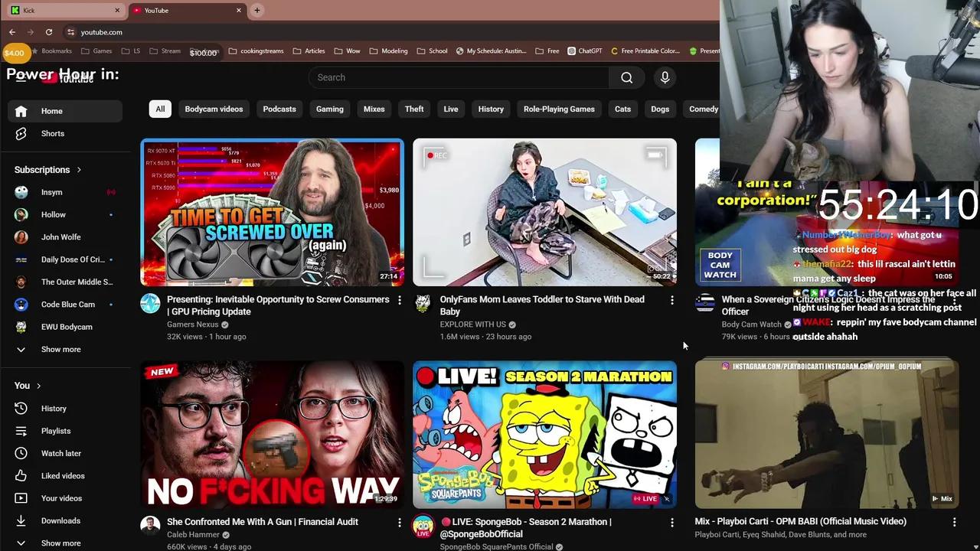Open the cookingstreams bookmarks folder
The image size is (980, 551).
coord(256,51)
